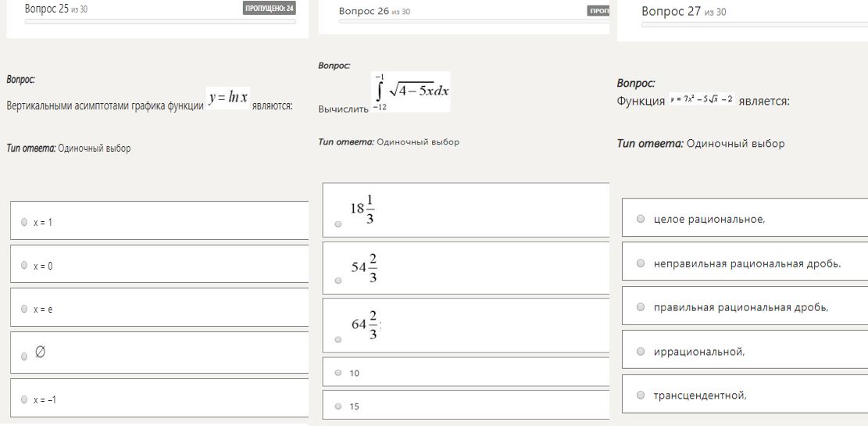Select the answer option "10"
868x426 pixels.
338,373
